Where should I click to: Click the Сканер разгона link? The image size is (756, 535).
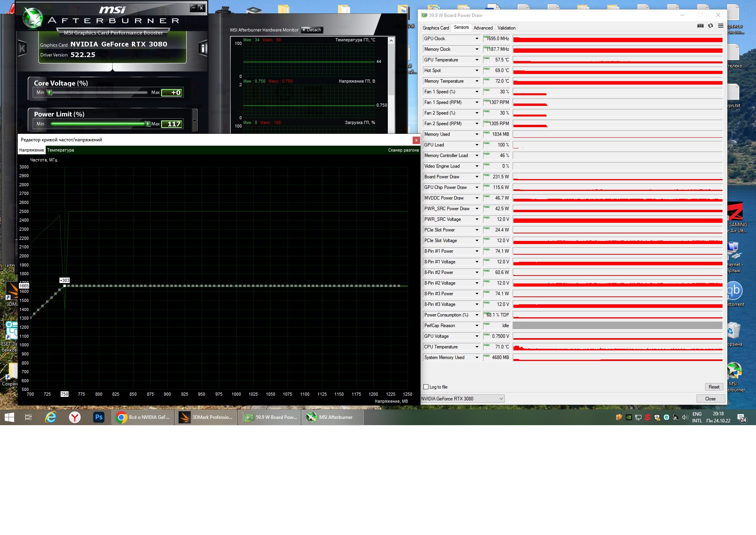(403, 150)
